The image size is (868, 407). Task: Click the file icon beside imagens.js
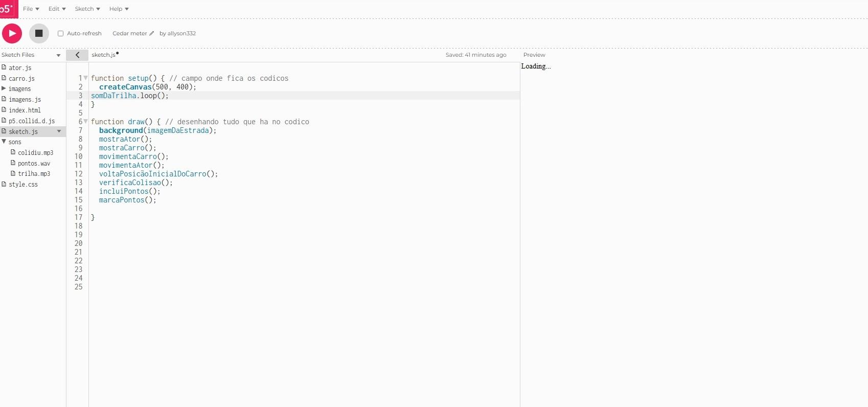4,99
